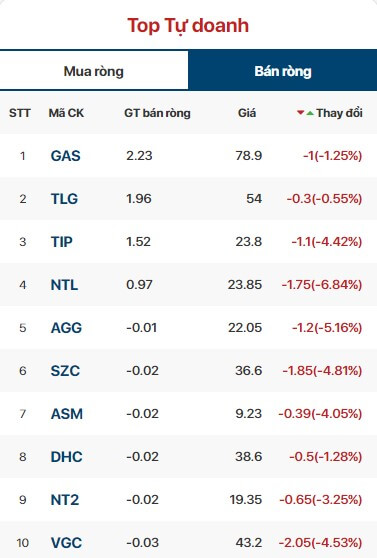Open the NTL ticker link
The height and width of the screenshot is (558, 377).
tap(64, 285)
